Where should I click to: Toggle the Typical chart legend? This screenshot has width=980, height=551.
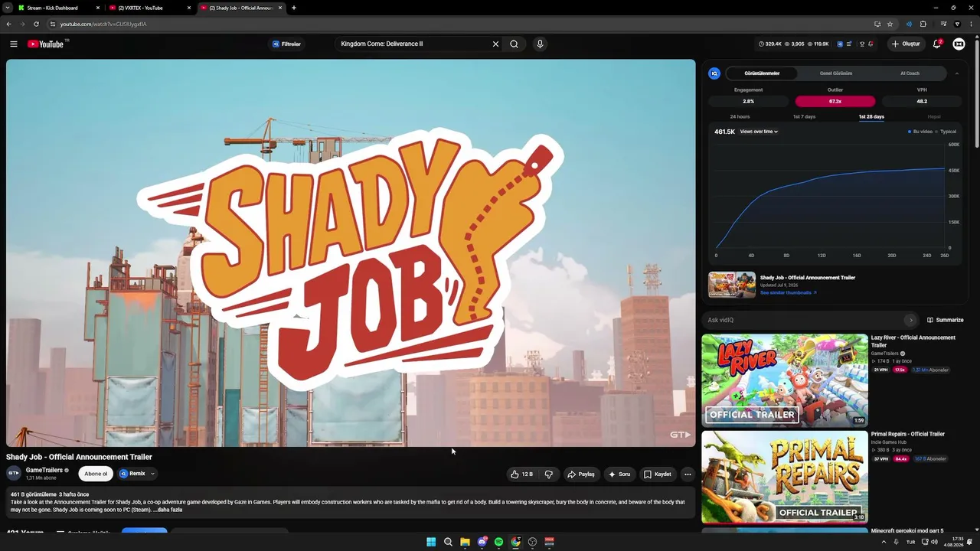pyautogui.click(x=946, y=132)
